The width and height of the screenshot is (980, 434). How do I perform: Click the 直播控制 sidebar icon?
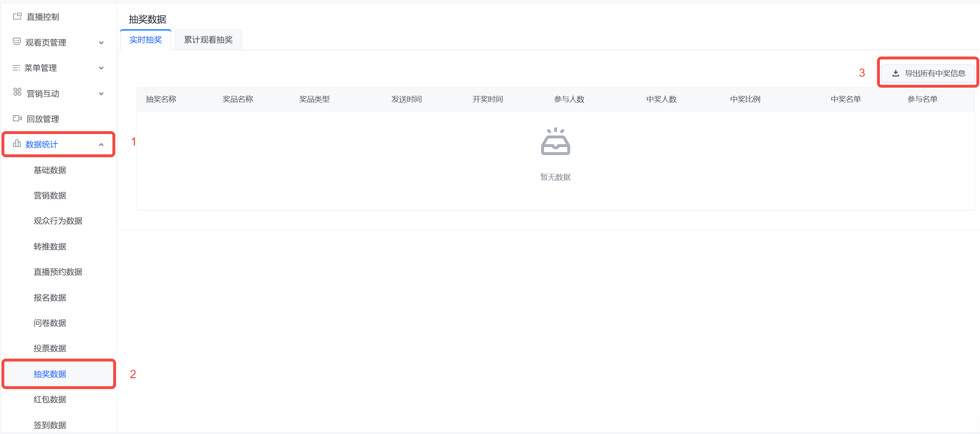tap(17, 16)
